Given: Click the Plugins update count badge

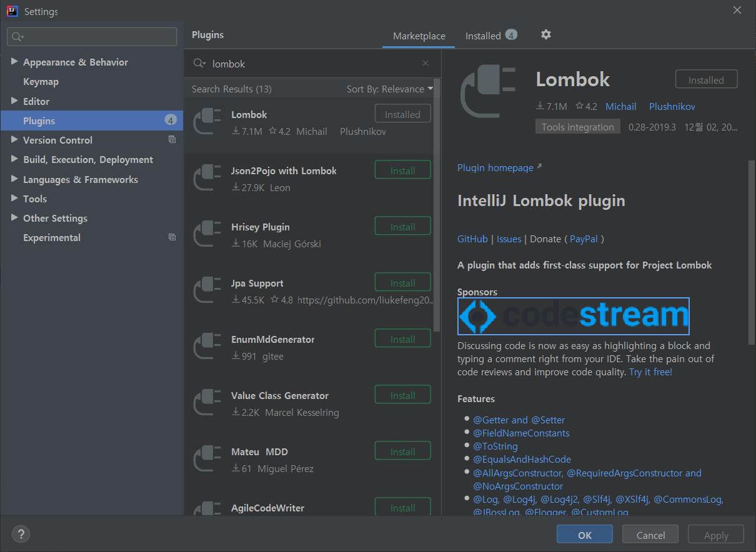Looking at the screenshot, I should click(x=171, y=120).
